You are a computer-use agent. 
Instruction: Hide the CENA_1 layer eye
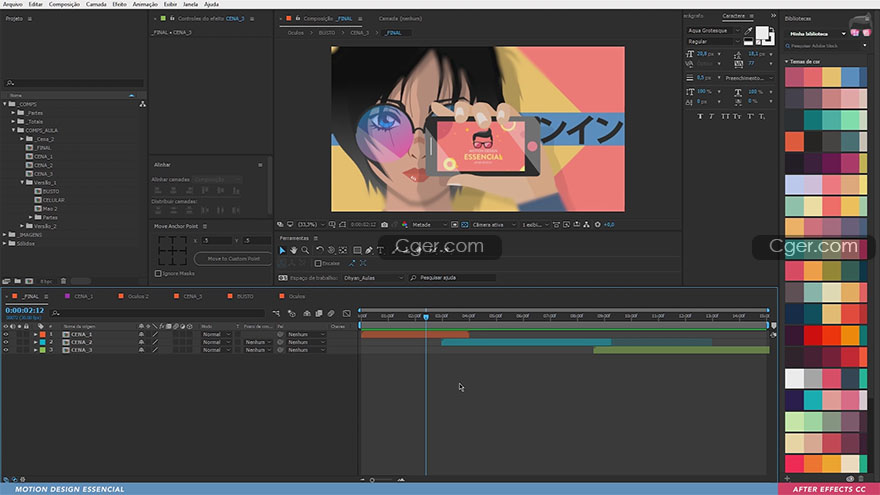[6, 334]
